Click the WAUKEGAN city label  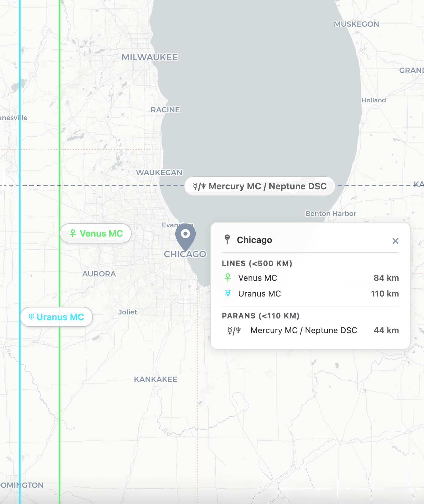pyautogui.click(x=159, y=173)
